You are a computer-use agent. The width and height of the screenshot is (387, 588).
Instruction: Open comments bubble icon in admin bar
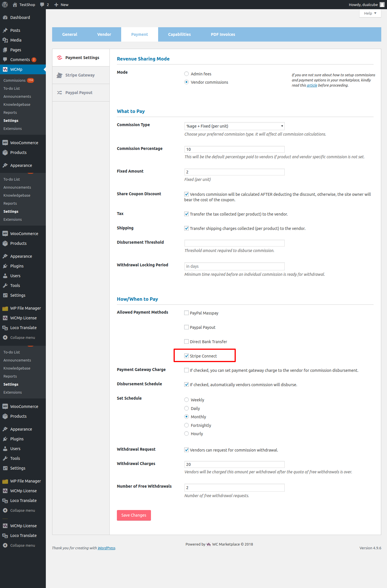click(x=42, y=5)
